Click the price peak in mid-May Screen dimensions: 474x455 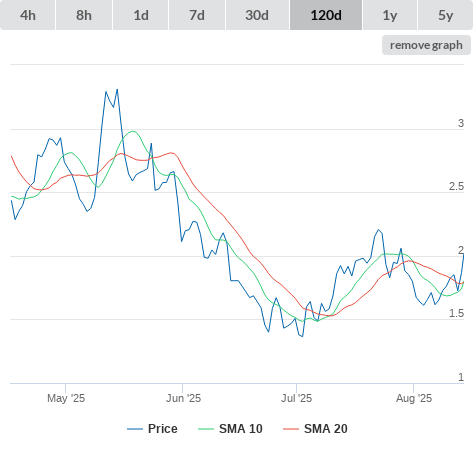(117, 90)
